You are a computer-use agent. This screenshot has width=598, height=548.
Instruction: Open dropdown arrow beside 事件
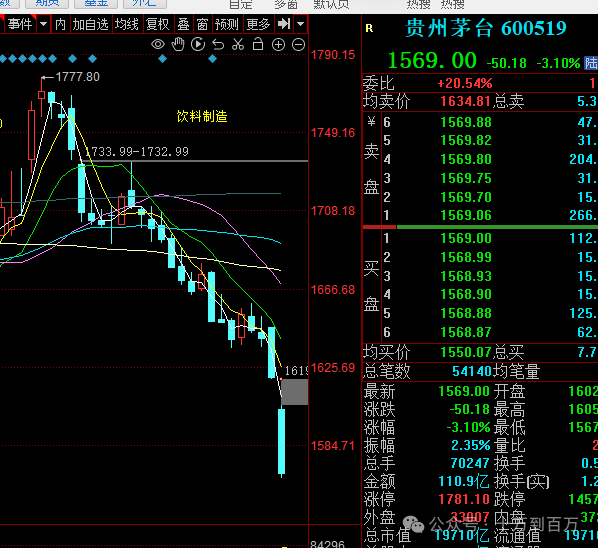43,24
